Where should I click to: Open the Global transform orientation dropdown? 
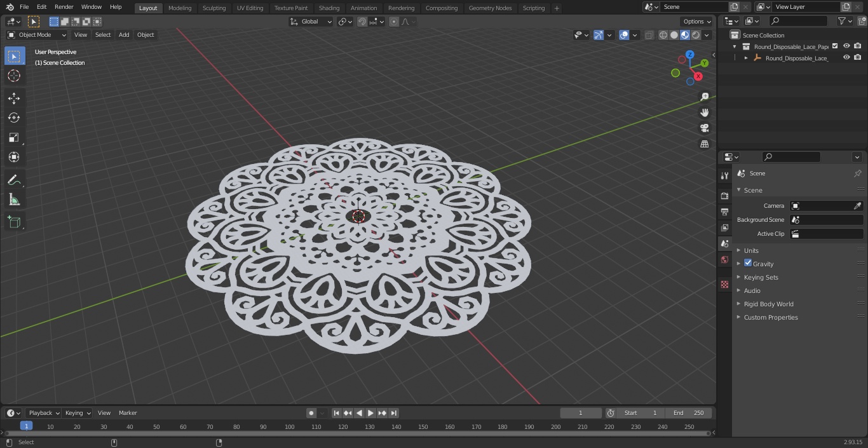coord(311,22)
